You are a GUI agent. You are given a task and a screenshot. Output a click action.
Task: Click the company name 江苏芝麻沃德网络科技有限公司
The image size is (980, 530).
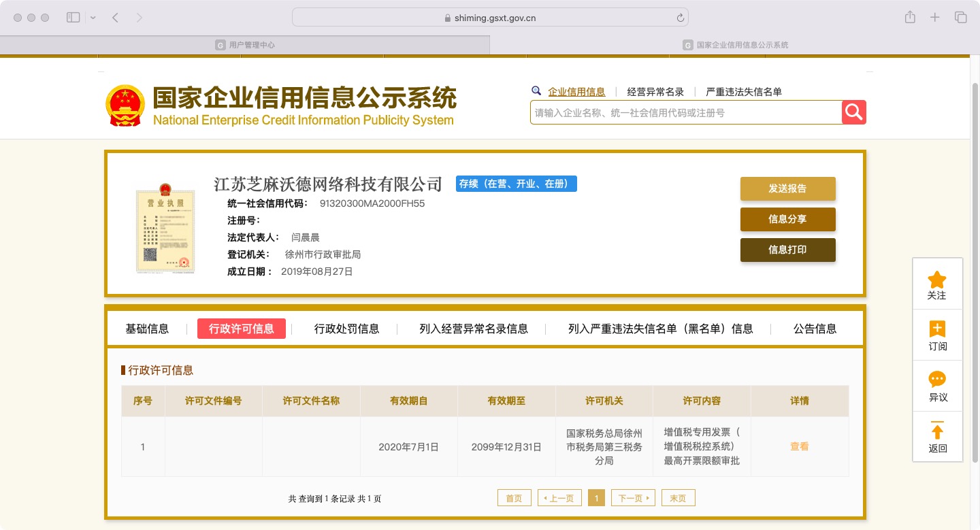(328, 184)
